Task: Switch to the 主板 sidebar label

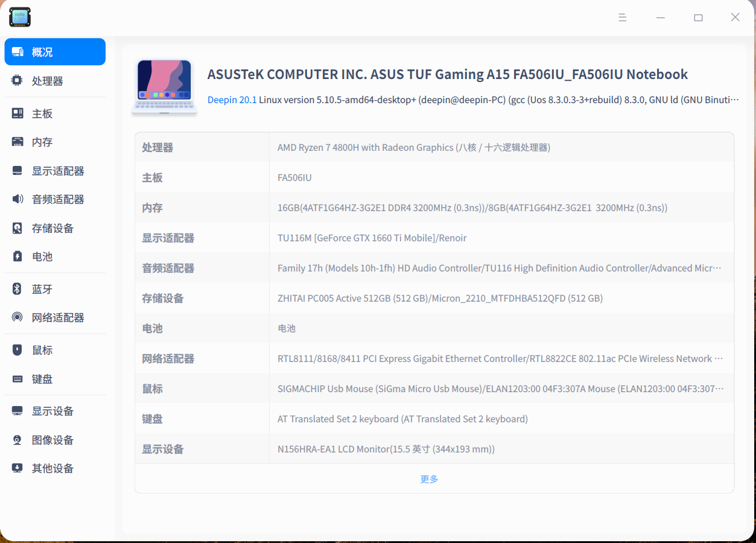Action: [x=42, y=113]
